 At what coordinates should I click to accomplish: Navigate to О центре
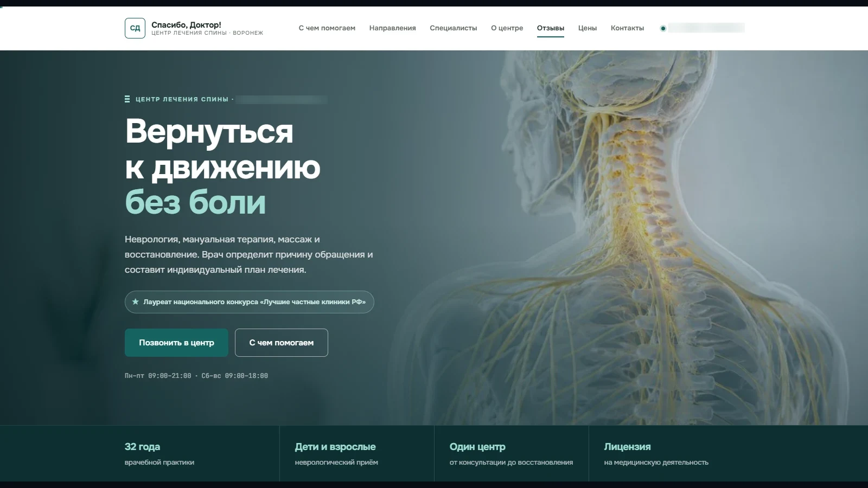tap(507, 28)
